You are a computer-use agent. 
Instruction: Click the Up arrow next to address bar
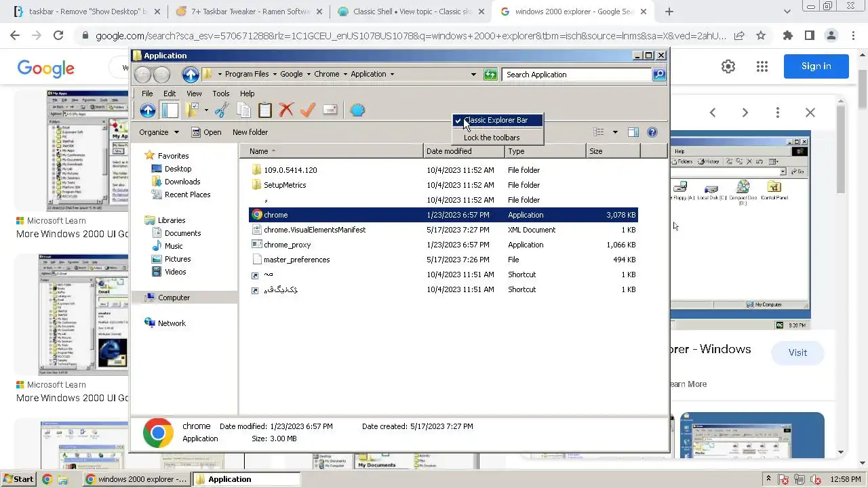coord(191,75)
